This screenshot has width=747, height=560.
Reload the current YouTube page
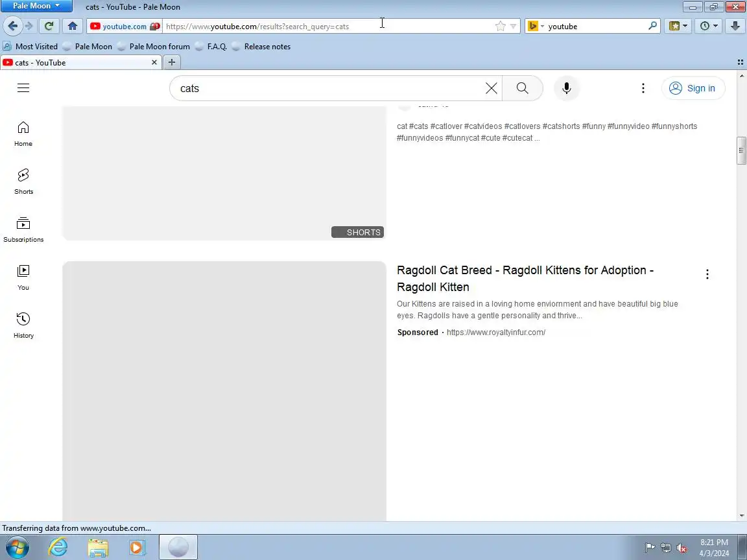49,26
